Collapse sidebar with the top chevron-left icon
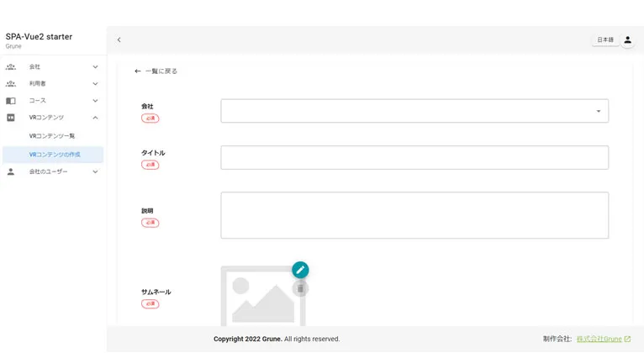The image size is (644, 353). [x=119, y=40]
